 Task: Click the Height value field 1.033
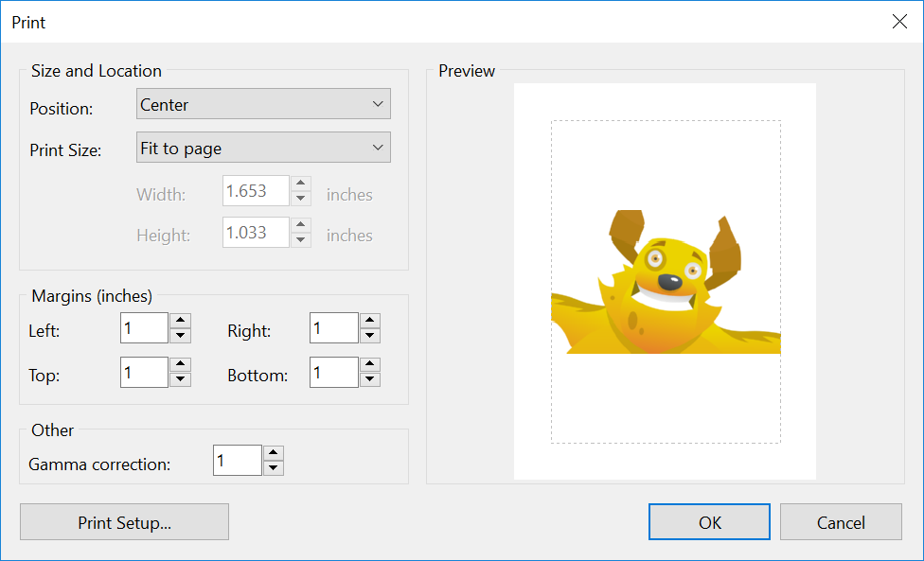pos(256,233)
